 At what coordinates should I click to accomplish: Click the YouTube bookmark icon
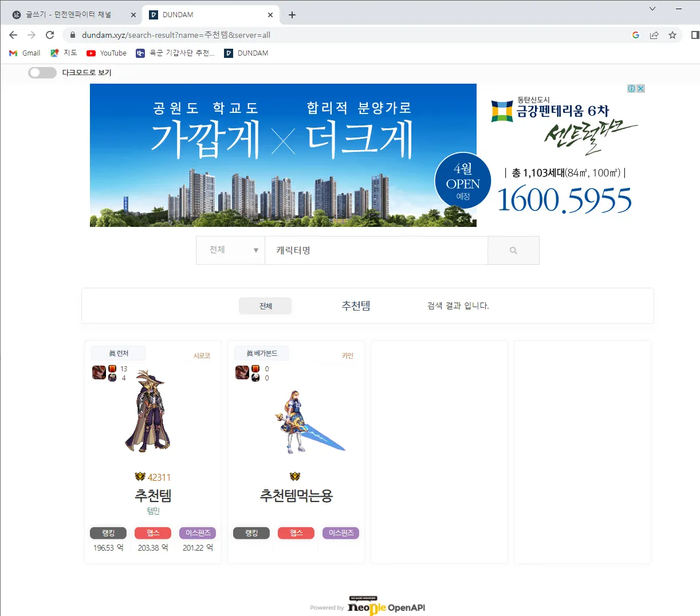coord(91,53)
